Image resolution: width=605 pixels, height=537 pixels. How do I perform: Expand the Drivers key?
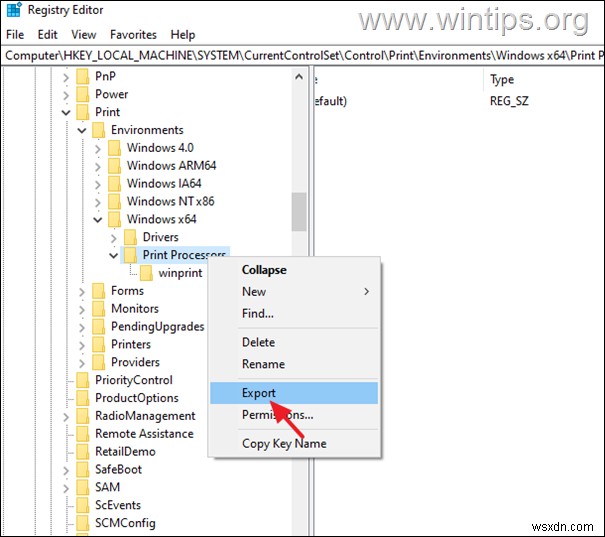point(113,238)
